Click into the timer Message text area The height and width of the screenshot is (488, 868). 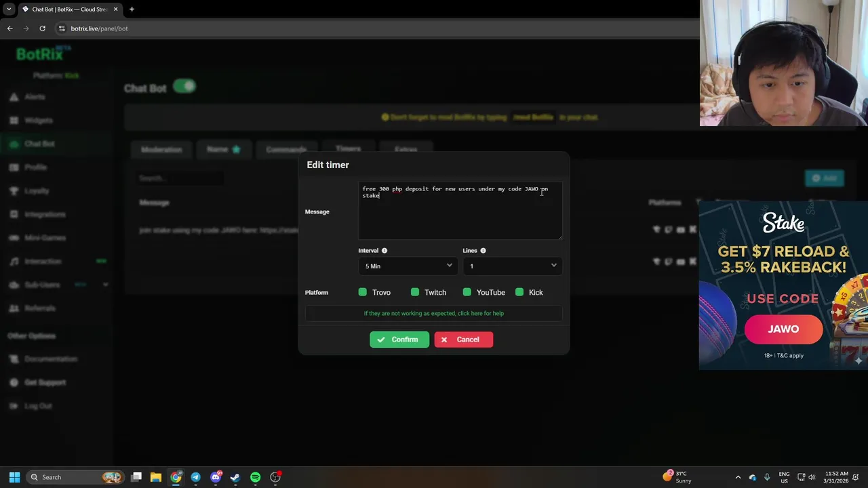point(460,210)
